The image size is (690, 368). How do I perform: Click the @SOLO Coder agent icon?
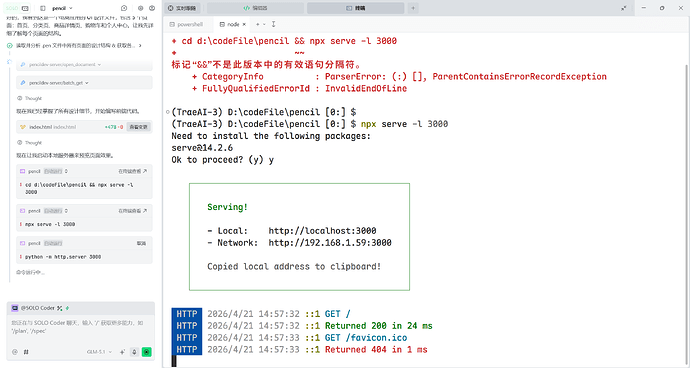click(15, 308)
